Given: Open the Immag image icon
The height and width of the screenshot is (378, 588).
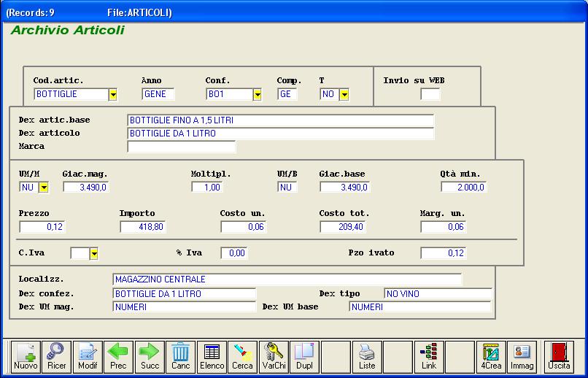Looking at the screenshot, I should click(x=522, y=357).
